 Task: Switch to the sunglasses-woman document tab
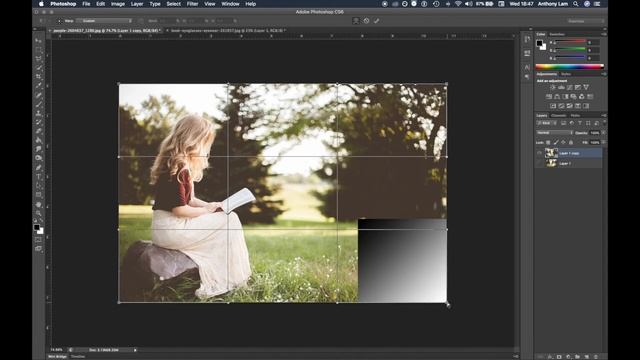click(x=228, y=30)
